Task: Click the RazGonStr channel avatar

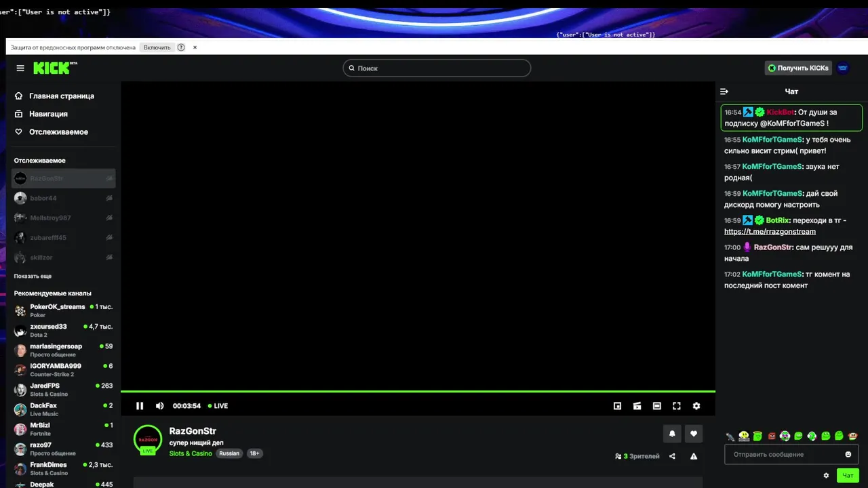Action: (x=148, y=439)
